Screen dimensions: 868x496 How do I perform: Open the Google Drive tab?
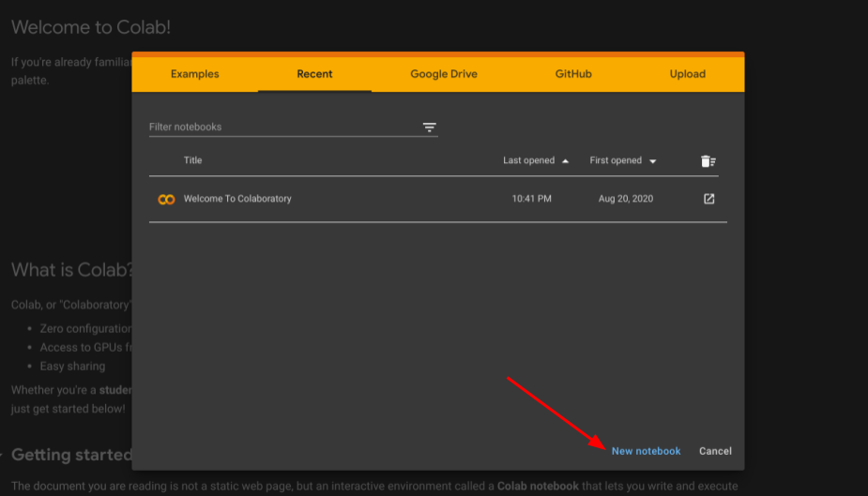coord(444,74)
